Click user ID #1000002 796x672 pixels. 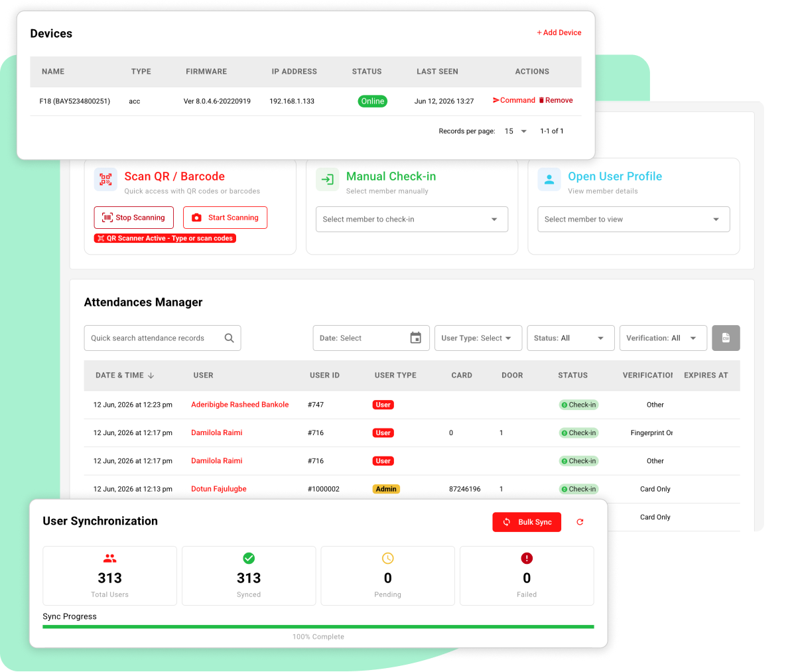pyautogui.click(x=324, y=489)
